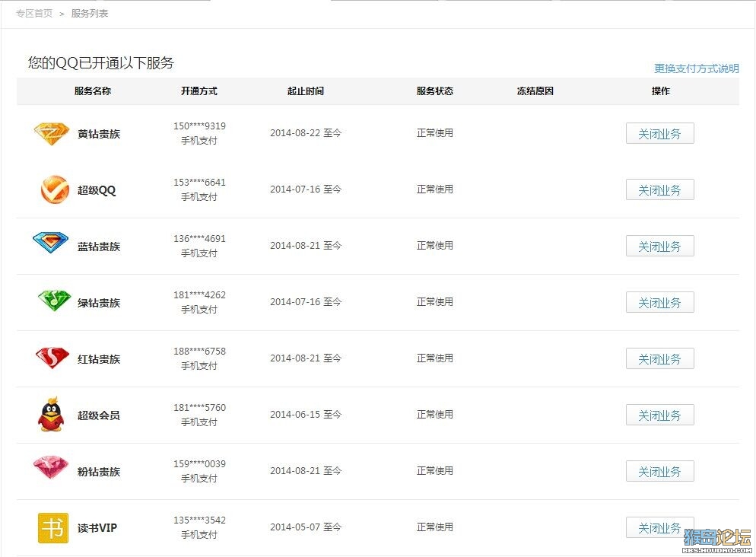The width and height of the screenshot is (756, 557).
Task: Click the 读书VIP service name
Action: [x=97, y=528]
